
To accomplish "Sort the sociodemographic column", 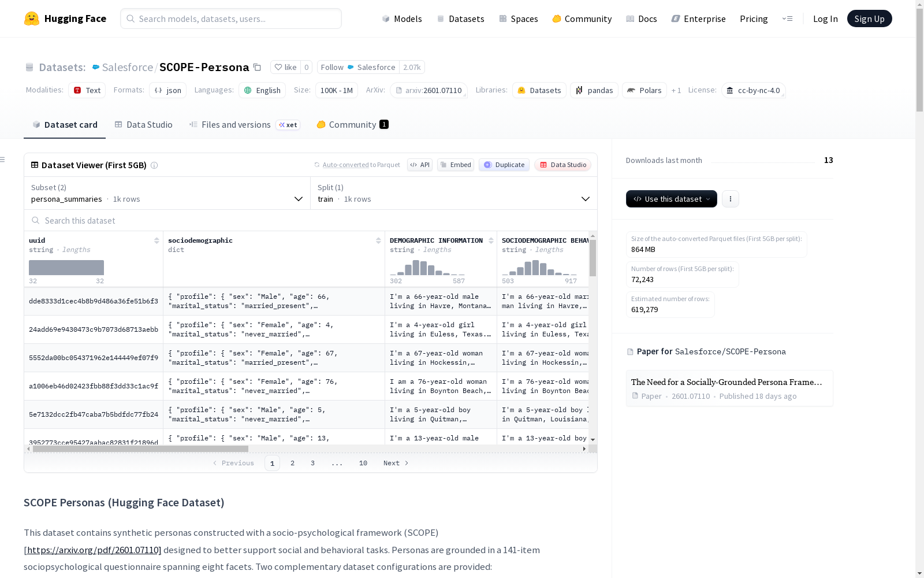I will point(378,240).
